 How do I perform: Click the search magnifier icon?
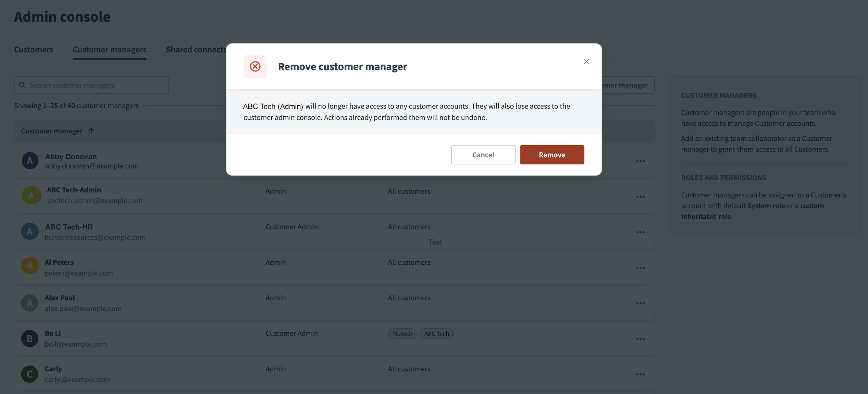pos(22,85)
